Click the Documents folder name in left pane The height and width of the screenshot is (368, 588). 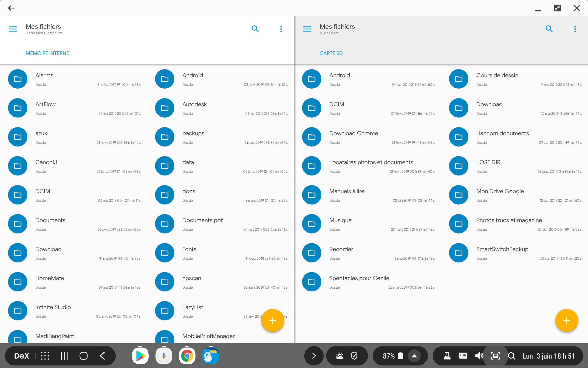pos(50,220)
